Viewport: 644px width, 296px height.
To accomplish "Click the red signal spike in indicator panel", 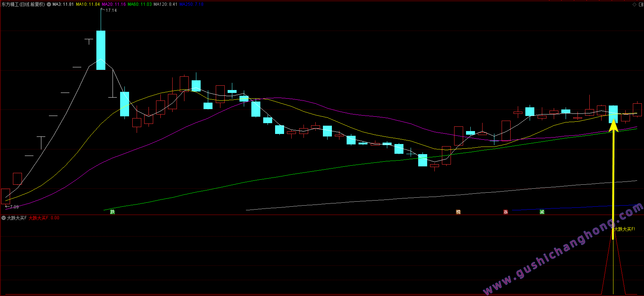I will [x=613, y=263].
